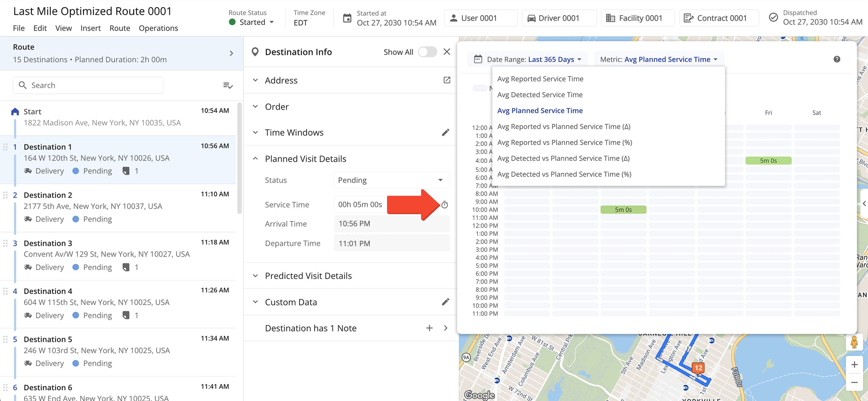Edit Time Windows with pencil icon

pos(445,132)
